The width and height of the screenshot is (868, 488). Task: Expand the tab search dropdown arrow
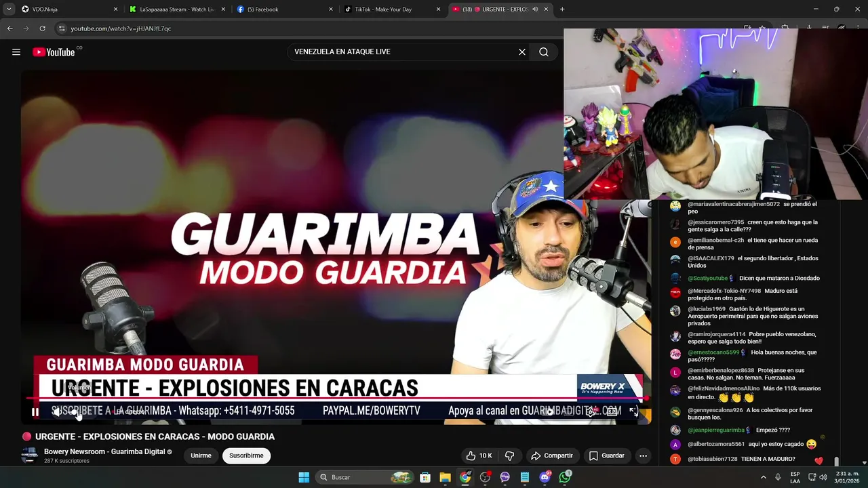click(9, 9)
